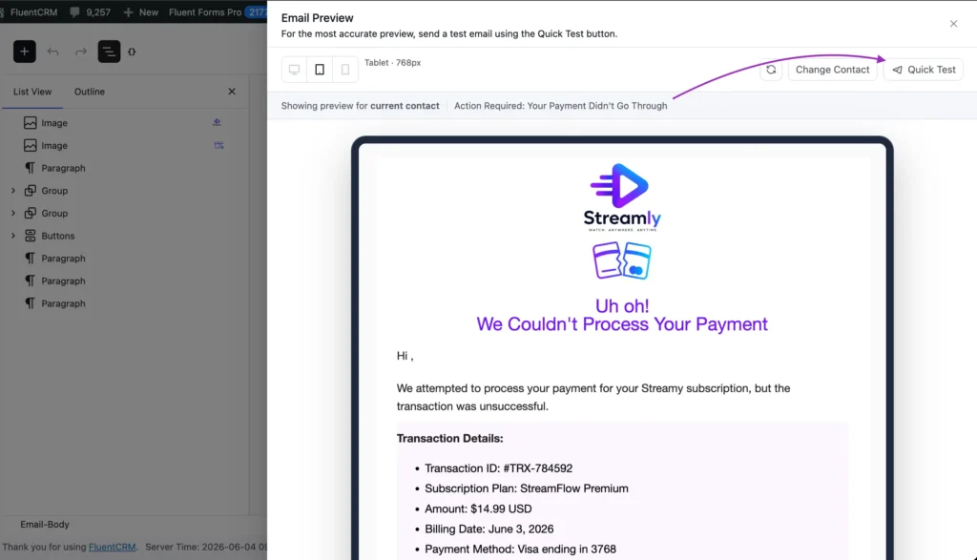Open the FluentCRM footer link

click(113, 547)
